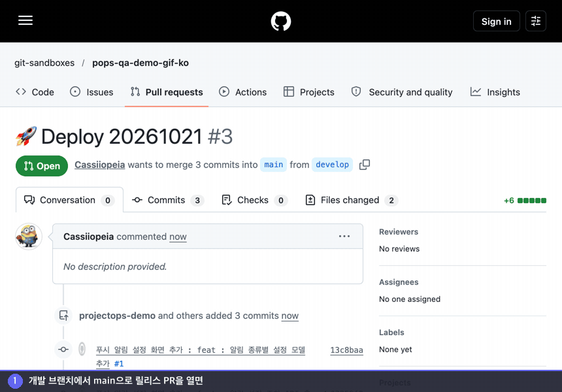Select the Files changed tab
The height and width of the screenshot is (392, 562).
352,200
